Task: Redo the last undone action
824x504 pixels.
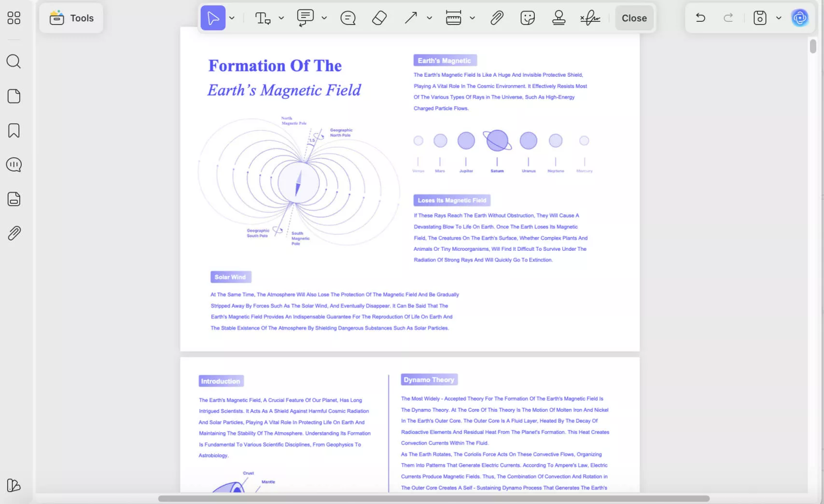Action: 728,18
